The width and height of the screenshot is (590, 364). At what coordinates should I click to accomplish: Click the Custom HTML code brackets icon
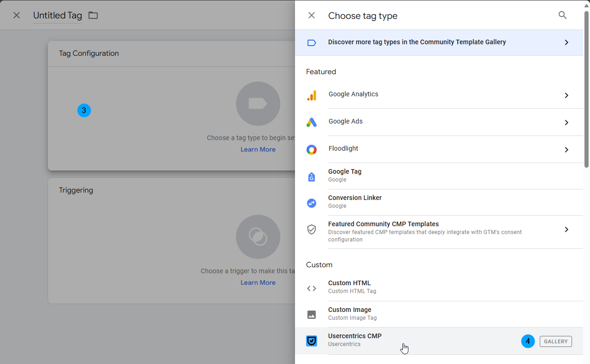(312, 288)
